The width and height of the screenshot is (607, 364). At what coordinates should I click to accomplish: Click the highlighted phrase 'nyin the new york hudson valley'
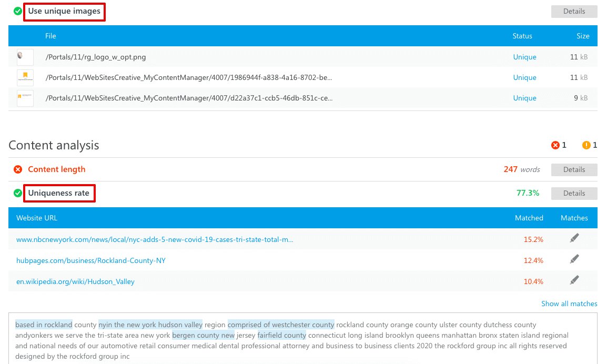[150, 325]
